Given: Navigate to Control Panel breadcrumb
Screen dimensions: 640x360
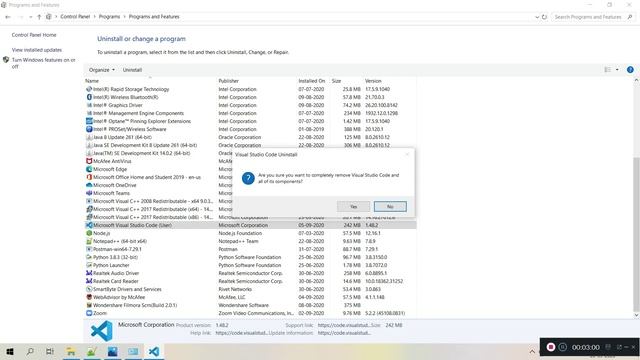Looking at the screenshot, I should coord(75,17).
